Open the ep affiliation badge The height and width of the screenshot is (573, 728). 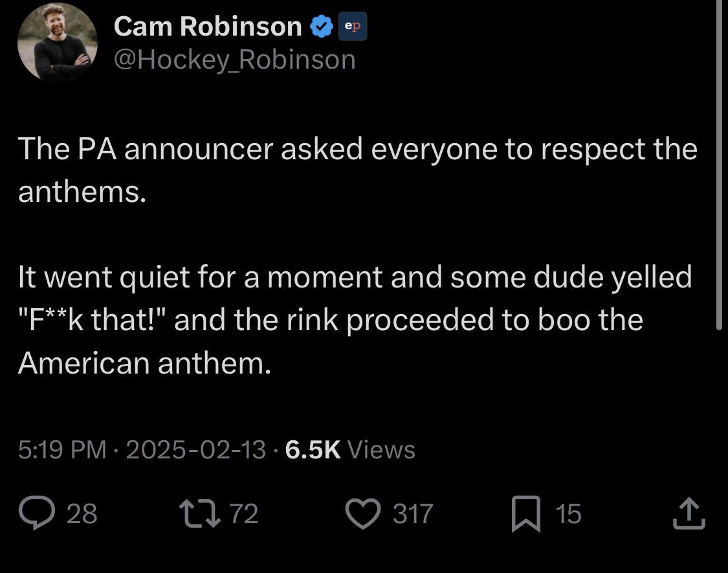(353, 27)
